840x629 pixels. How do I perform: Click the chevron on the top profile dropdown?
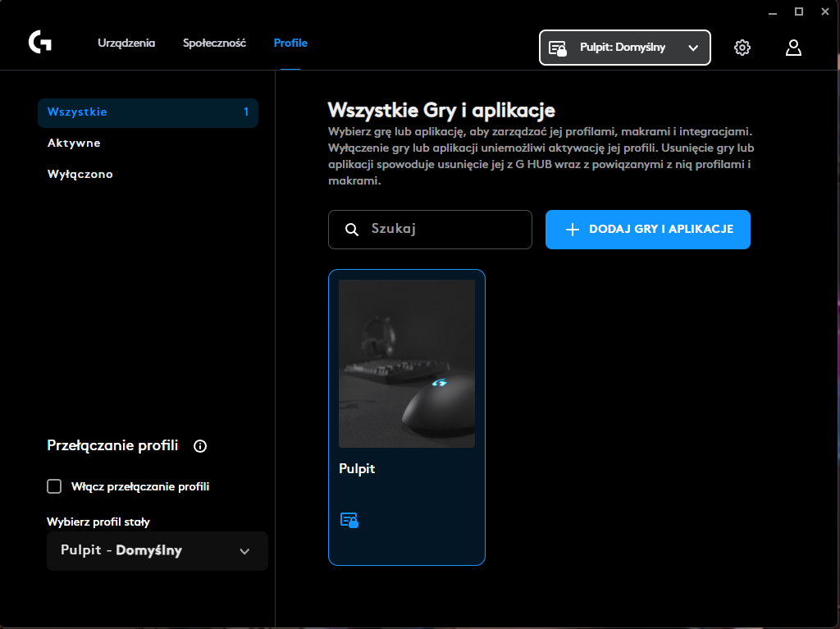[x=693, y=48]
